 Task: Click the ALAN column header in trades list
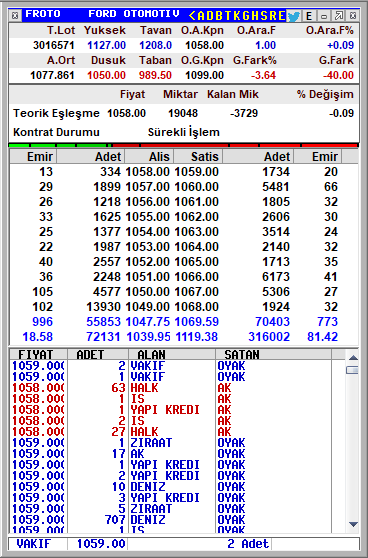coord(172,354)
